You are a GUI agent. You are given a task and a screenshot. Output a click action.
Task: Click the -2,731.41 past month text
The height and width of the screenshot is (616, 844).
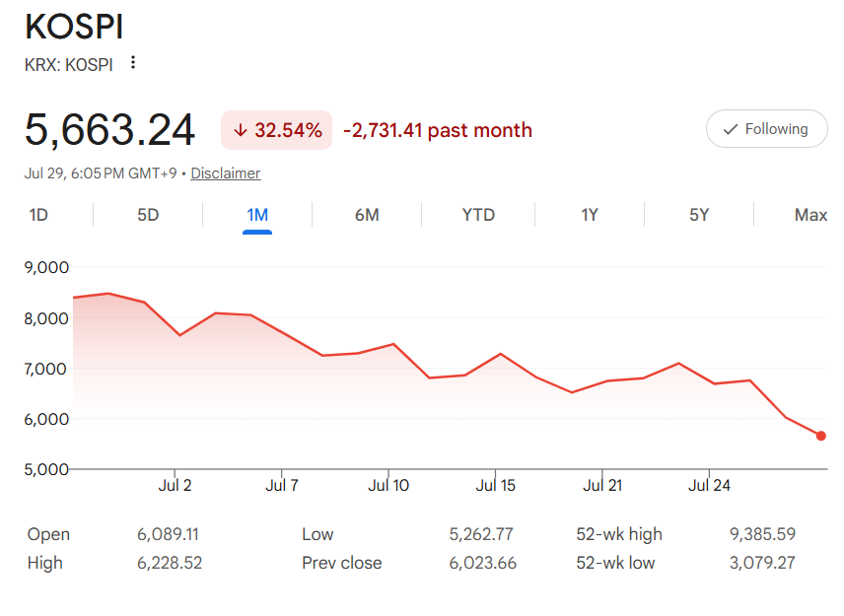(x=437, y=130)
